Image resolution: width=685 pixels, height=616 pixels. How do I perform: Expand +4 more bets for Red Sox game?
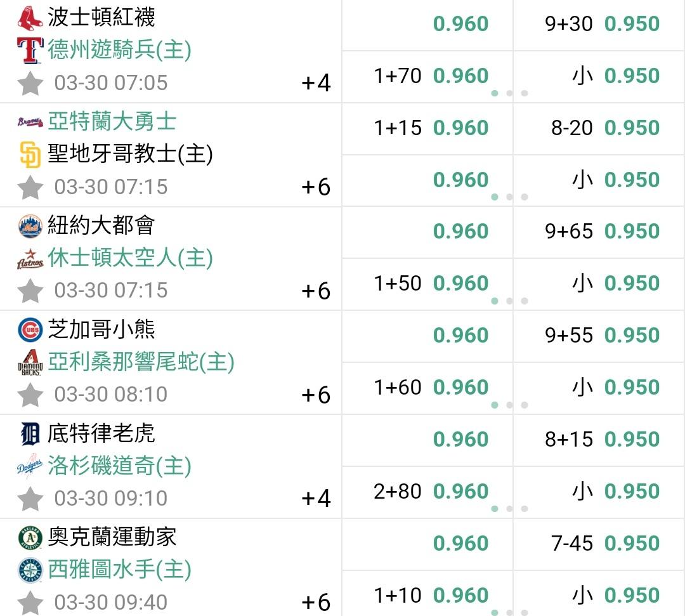[x=316, y=83]
